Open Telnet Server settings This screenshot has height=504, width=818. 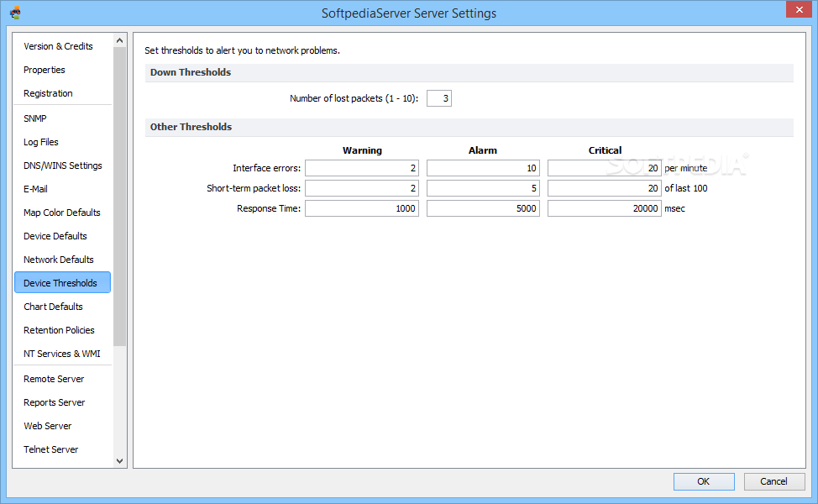(x=50, y=449)
